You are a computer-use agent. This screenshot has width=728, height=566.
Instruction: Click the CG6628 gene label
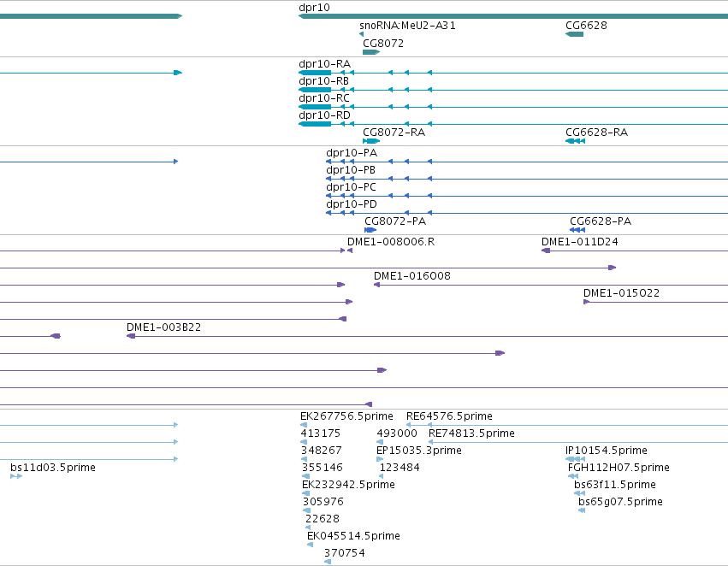(x=586, y=26)
